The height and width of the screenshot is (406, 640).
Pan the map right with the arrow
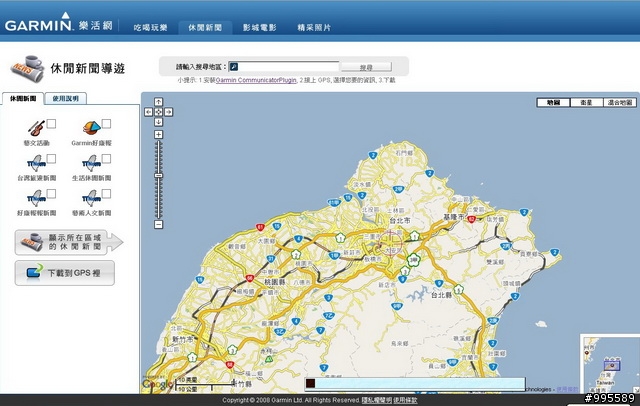(x=168, y=112)
